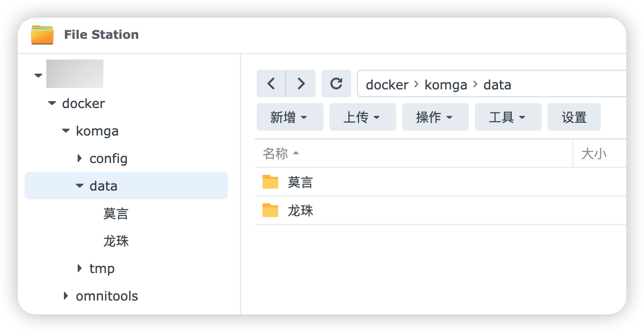644x332 pixels.
Task: Refresh the current folder listing
Action: (336, 83)
